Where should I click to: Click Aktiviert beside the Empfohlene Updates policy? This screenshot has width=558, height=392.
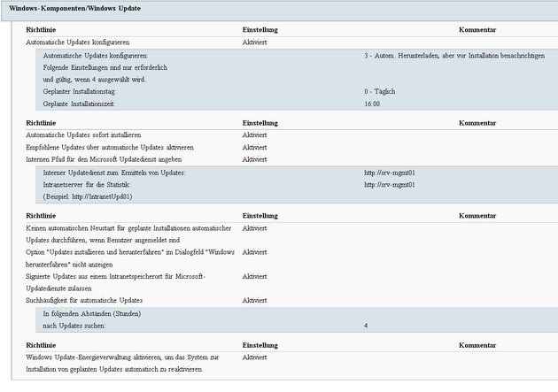point(254,148)
